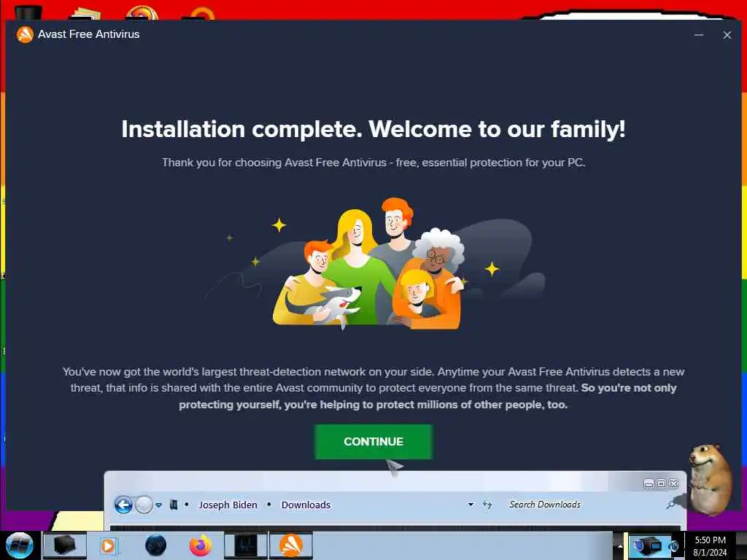Go back in the Downloads explorer window

[123, 505]
